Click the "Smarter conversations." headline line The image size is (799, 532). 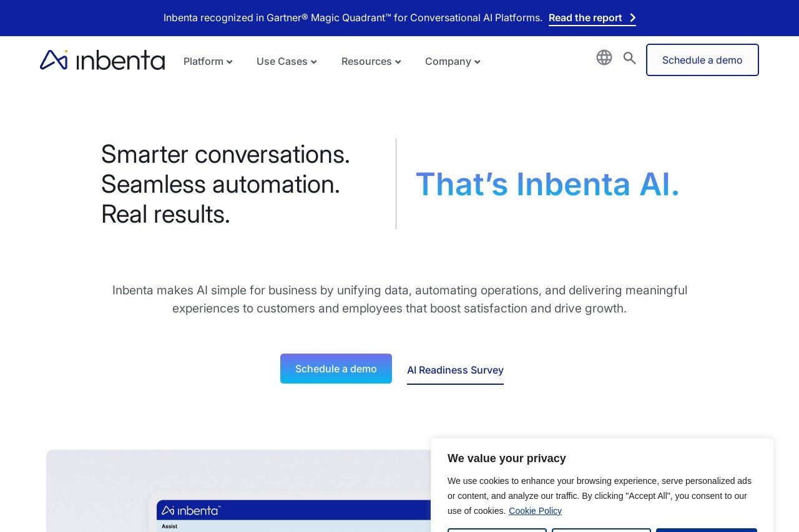[x=225, y=154]
